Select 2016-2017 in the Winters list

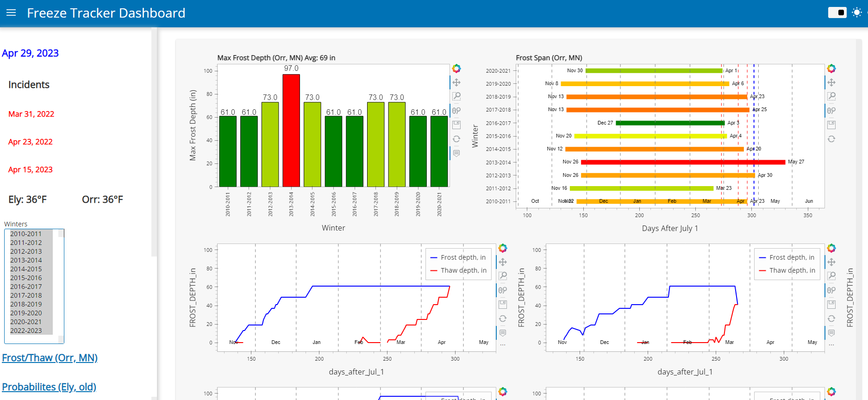(31, 287)
